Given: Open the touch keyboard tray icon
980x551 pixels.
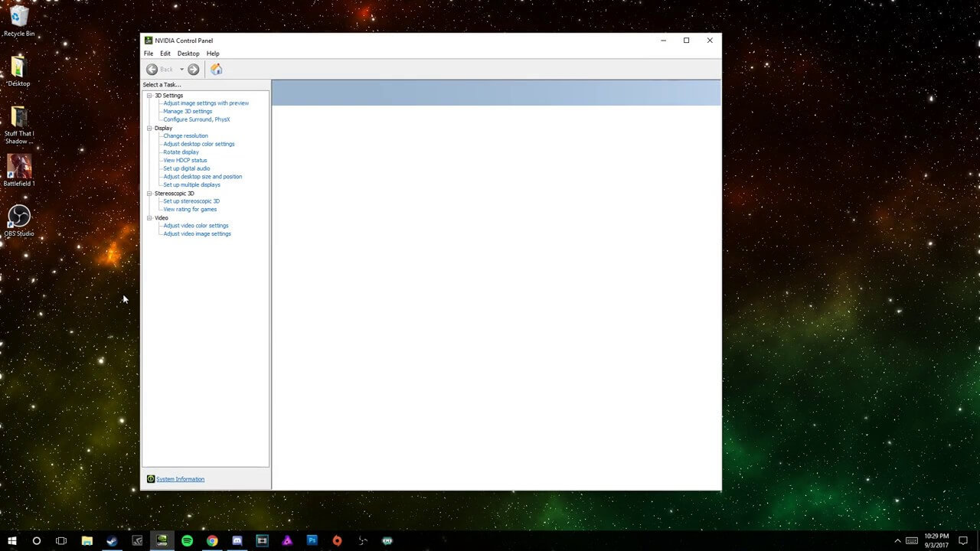Looking at the screenshot, I should 912,540.
